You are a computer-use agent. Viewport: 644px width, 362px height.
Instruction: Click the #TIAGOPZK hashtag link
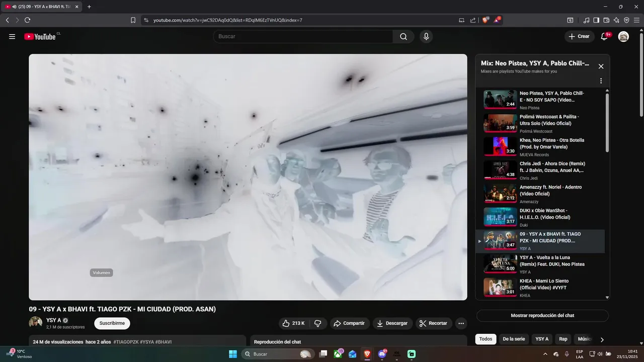tap(126, 342)
